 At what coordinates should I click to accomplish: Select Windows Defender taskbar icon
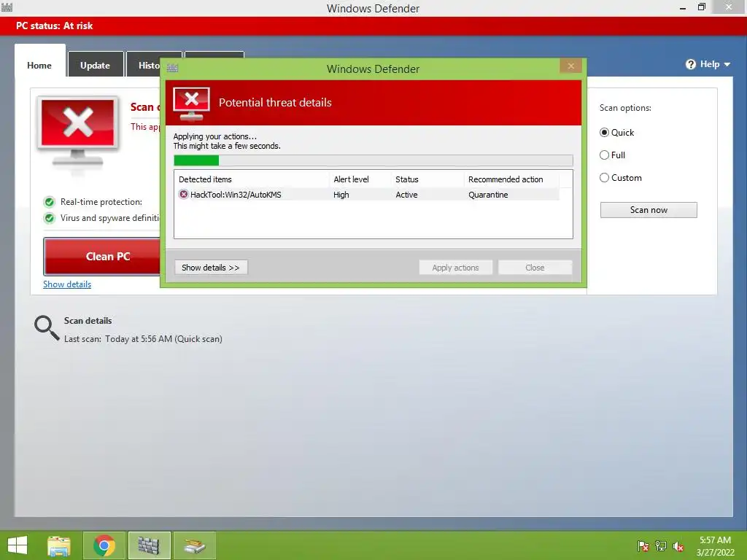149,545
